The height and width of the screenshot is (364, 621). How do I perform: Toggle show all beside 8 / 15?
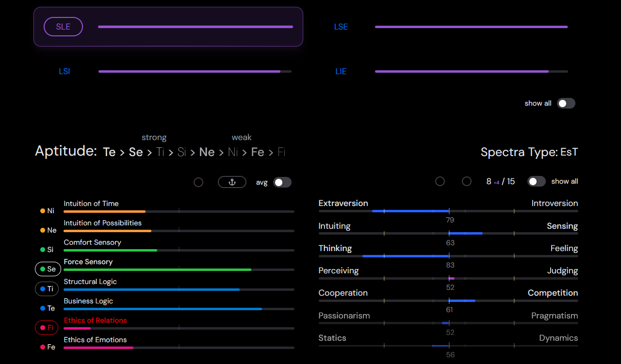click(537, 181)
